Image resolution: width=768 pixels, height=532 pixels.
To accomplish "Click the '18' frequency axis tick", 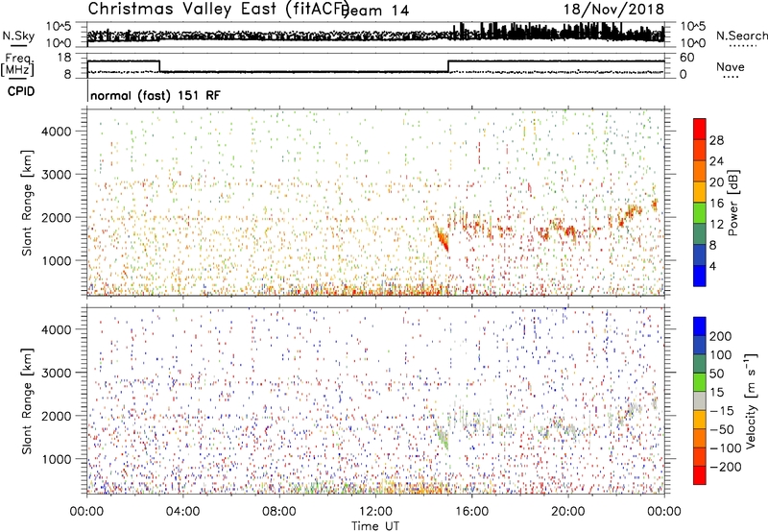I will click(64, 58).
